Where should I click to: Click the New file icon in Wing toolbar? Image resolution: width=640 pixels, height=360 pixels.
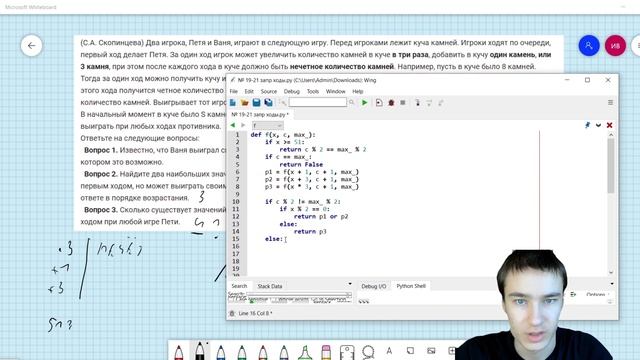point(233,102)
